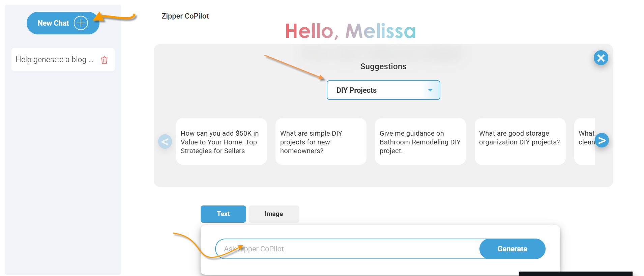
Task: Select the "add $50K in Value" suggestion
Action: point(221,142)
